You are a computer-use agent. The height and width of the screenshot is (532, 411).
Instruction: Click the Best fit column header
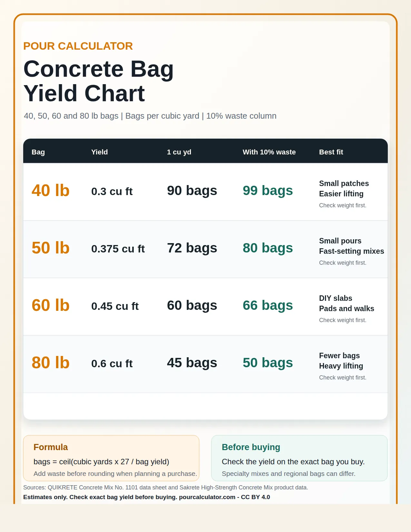331,152
